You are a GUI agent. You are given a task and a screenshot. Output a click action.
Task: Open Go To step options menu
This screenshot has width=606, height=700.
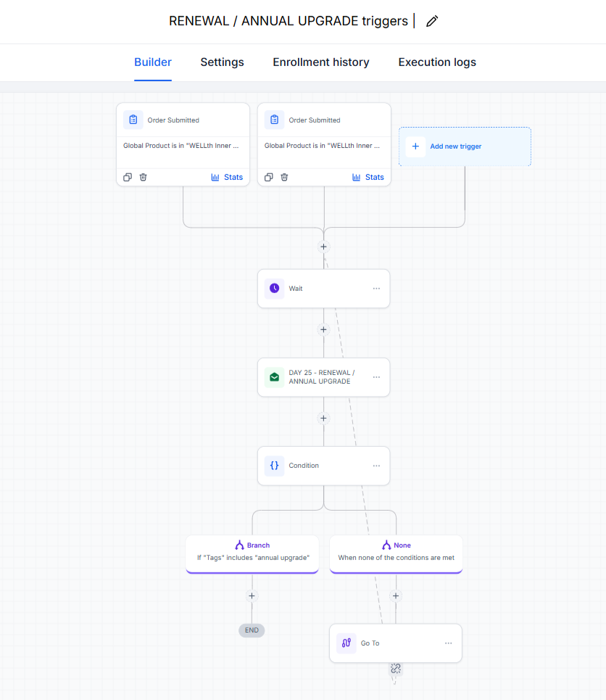pos(449,643)
